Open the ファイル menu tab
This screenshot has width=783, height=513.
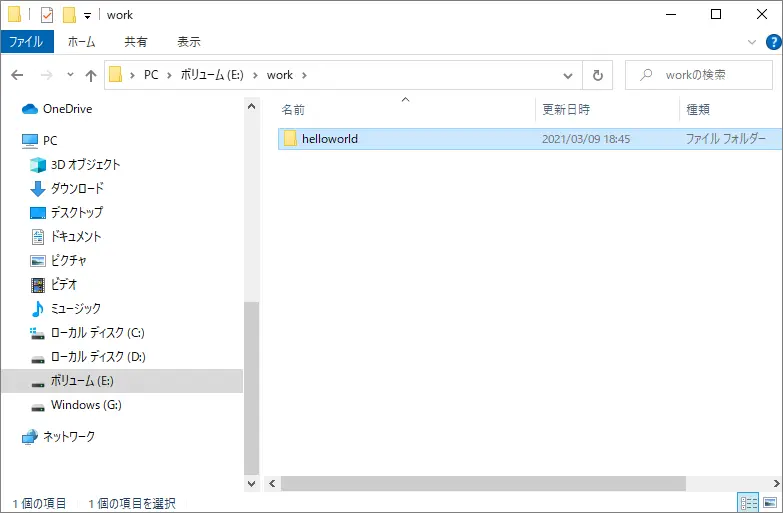27,42
